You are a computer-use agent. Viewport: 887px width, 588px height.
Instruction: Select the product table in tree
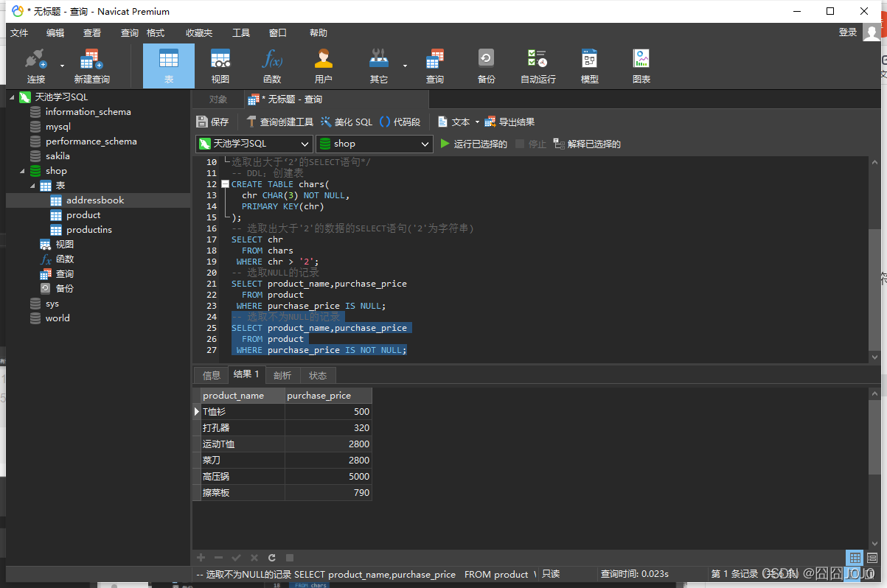coord(83,215)
